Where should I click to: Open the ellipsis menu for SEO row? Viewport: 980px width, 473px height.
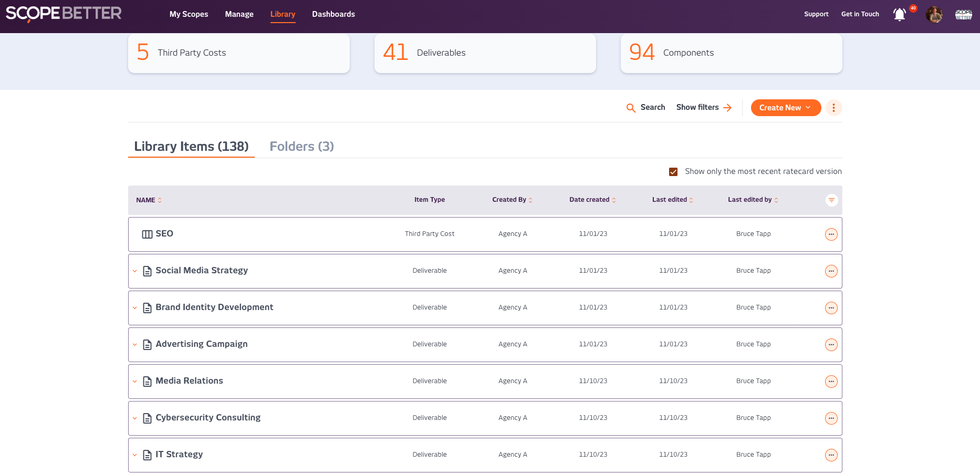831,234
